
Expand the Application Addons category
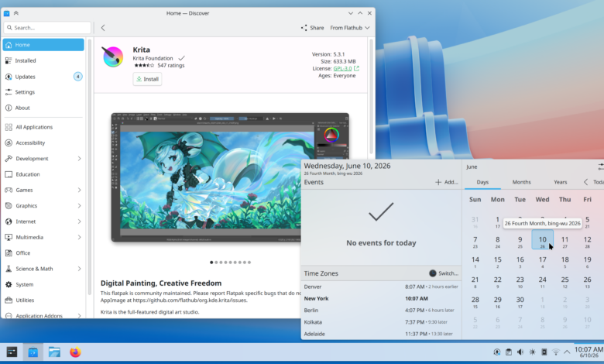pyautogui.click(x=79, y=315)
